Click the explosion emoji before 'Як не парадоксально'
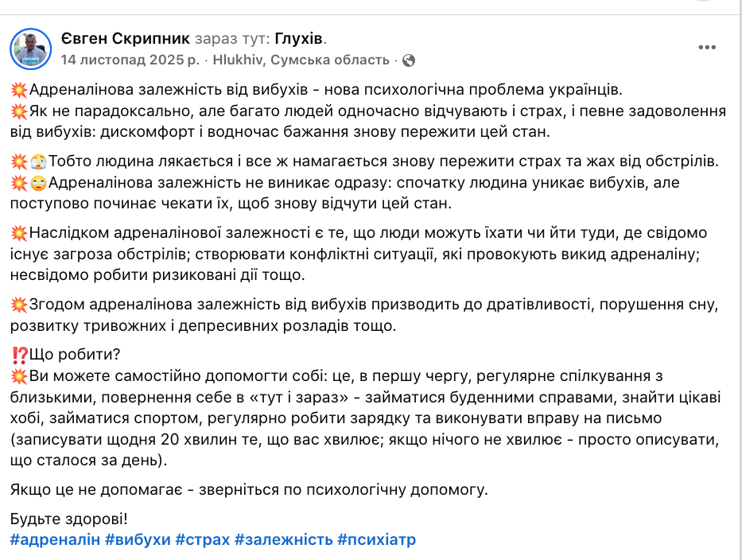The width and height of the screenshot is (742, 560). pos(19,110)
